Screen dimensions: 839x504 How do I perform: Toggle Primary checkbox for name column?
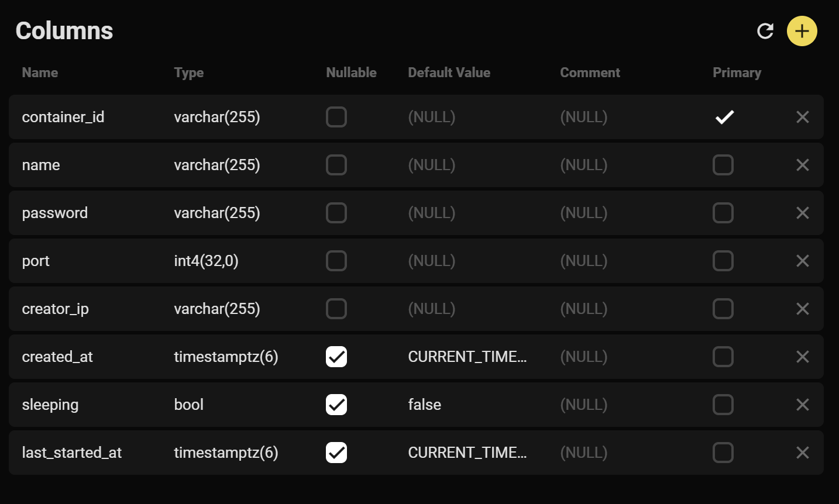click(723, 165)
